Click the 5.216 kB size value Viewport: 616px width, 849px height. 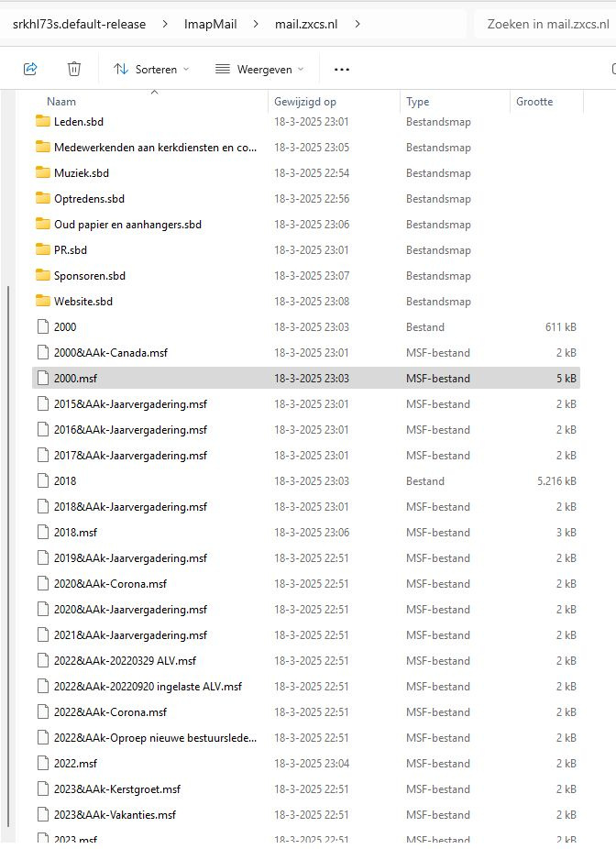coord(556,480)
